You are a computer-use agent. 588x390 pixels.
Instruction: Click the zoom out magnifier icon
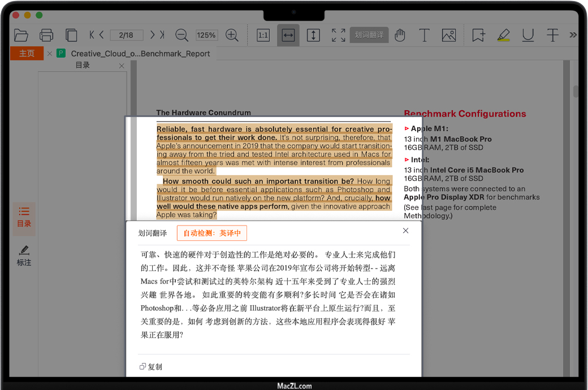tap(181, 35)
